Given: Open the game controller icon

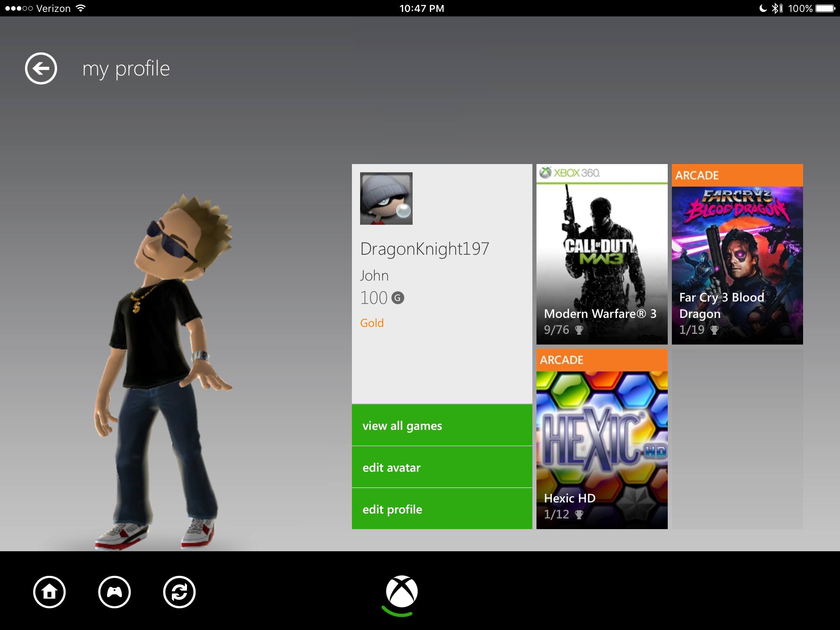Looking at the screenshot, I should coord(114,592).
